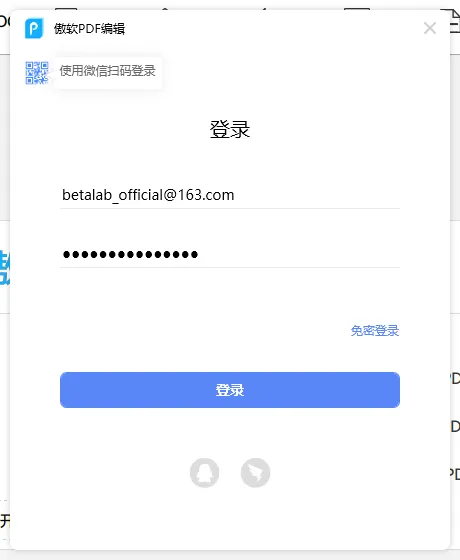Image resolution: width=460 pixels, height=560 pixels.
Task: Click the middle partial D entry at the right edge
Action: 455,426
